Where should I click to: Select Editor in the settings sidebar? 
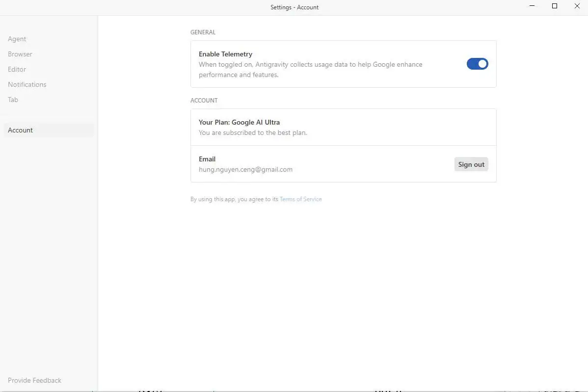click(17, 69)
